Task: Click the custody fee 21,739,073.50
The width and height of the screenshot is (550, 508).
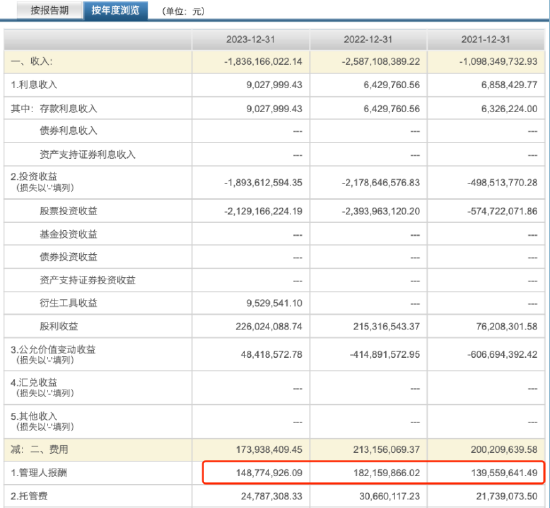Action: (507, 496)
